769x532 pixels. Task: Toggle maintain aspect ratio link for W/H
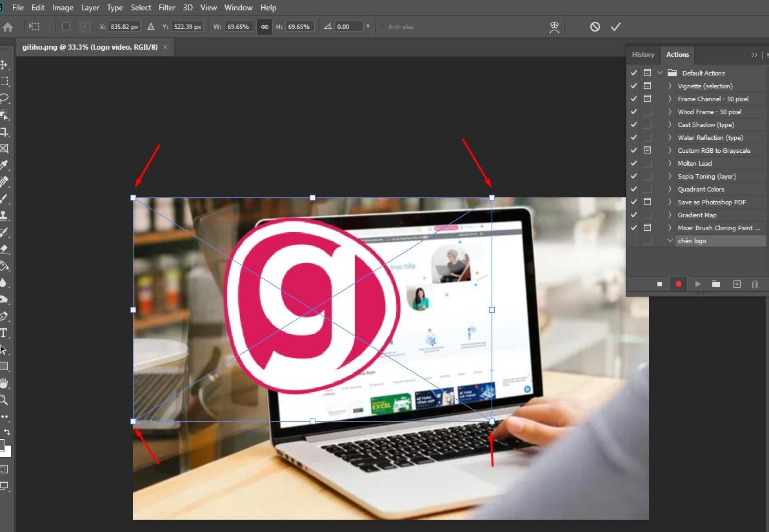[x=264, y=26]
